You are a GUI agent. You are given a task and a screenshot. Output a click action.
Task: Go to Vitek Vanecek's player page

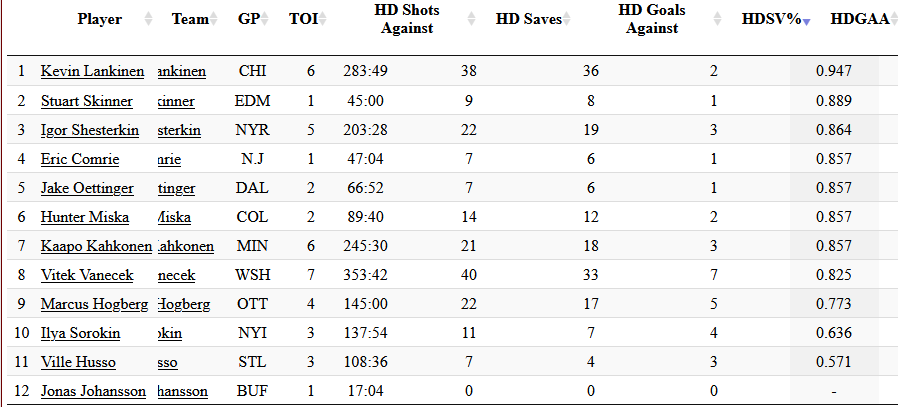pyautogui.click(x=90, y=274)
